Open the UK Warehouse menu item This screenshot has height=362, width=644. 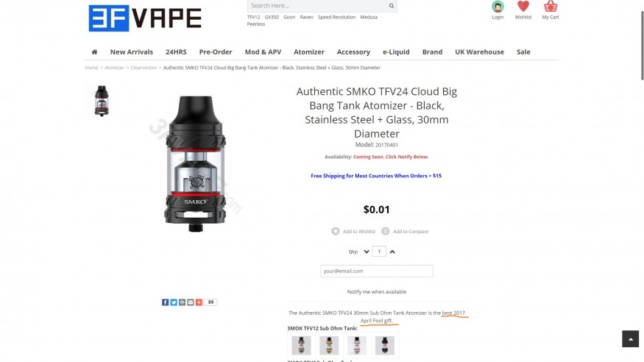[x=479, y=52]
